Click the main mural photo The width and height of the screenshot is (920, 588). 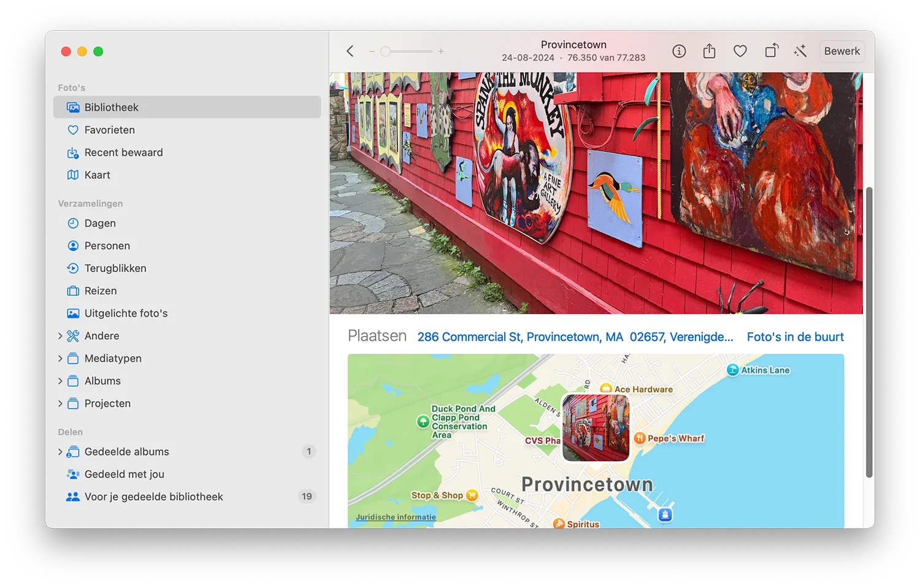pyautogui.click(x=596, y=193)
